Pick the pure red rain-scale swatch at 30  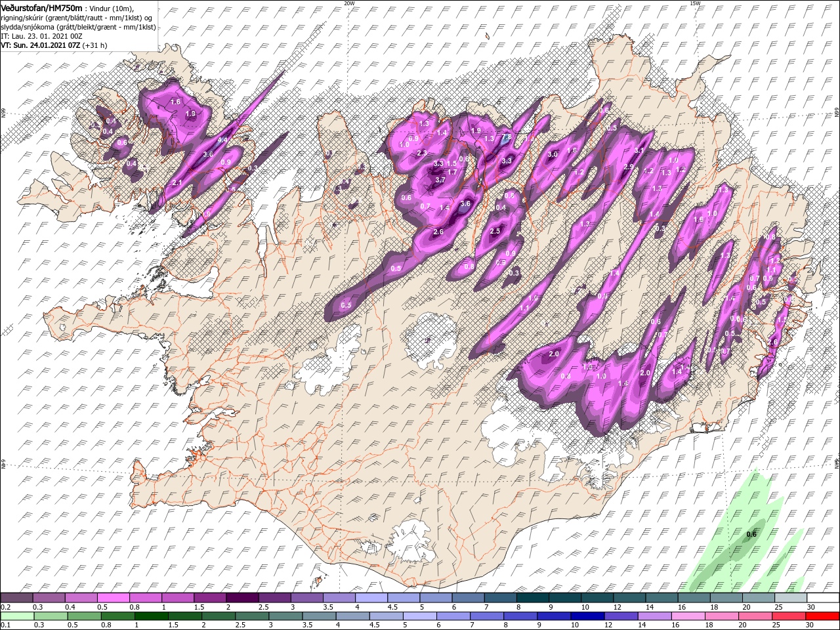822,616
